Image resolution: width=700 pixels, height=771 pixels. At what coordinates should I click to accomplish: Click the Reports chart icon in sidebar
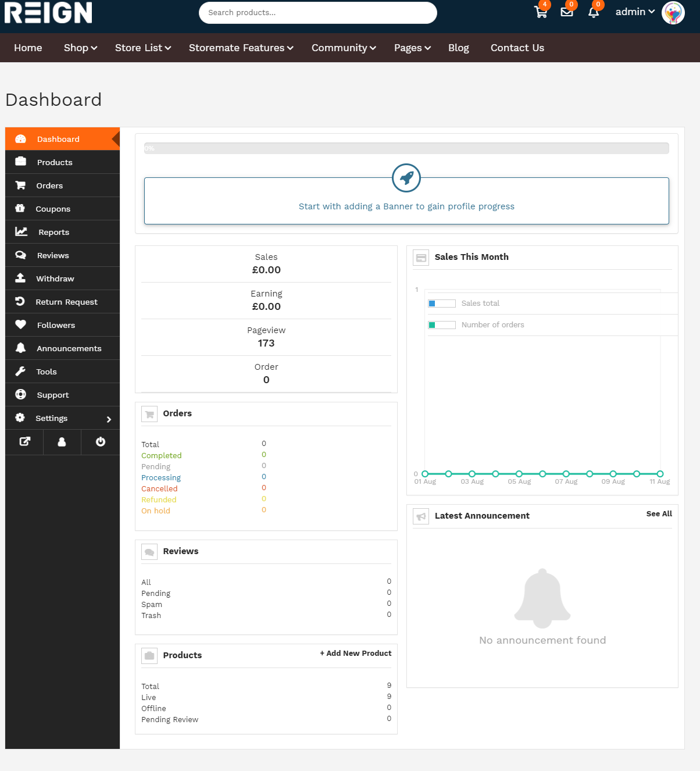pyautogui.click(x=22, y=231)
